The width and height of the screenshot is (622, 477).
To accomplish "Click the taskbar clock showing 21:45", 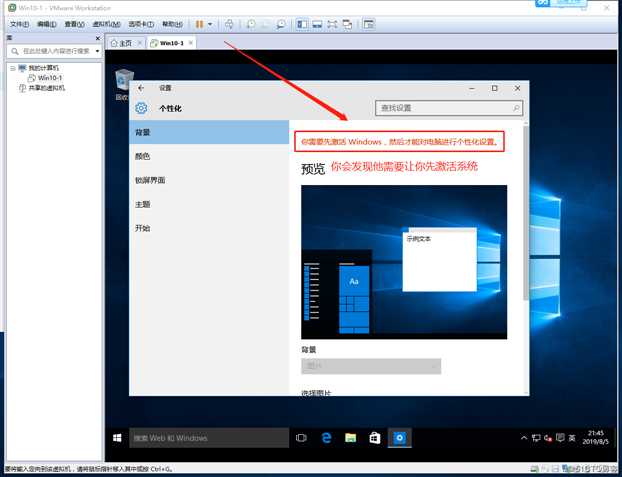I will [x=595, y=437].
